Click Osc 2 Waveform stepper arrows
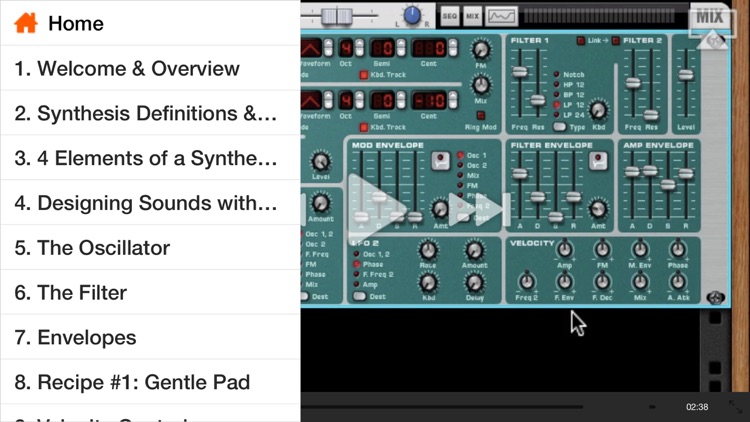750x422 pixels. click(328, 100)
